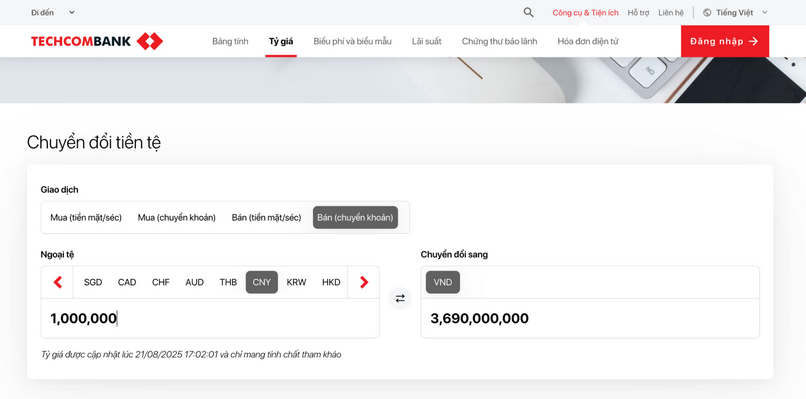Open Hóa đơn điện tử tab

[588, 41]
